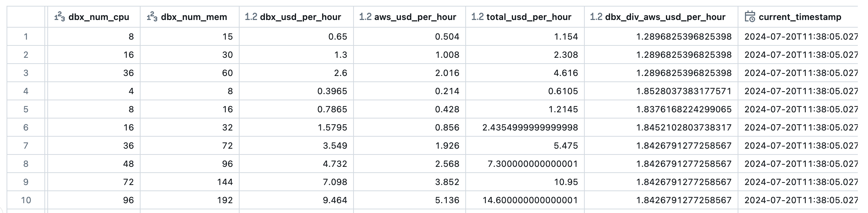
Task: Click the dbx_usd_per_hour cell 4.732
Action: 296,164
